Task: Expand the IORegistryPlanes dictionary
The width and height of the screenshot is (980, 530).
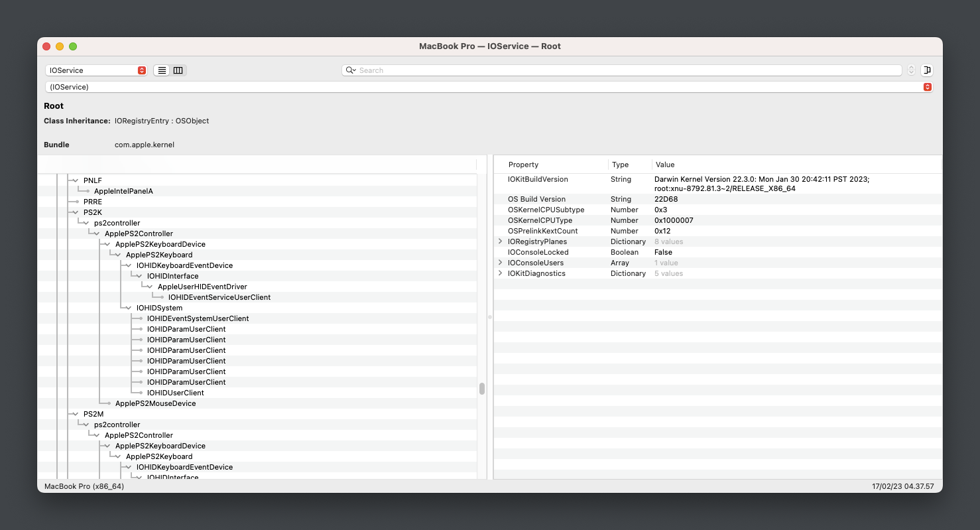Action: coord(501,241)
